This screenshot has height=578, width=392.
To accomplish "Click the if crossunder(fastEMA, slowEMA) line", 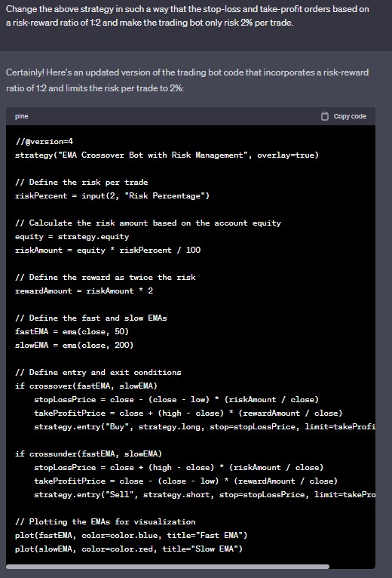I will [88, 453].
